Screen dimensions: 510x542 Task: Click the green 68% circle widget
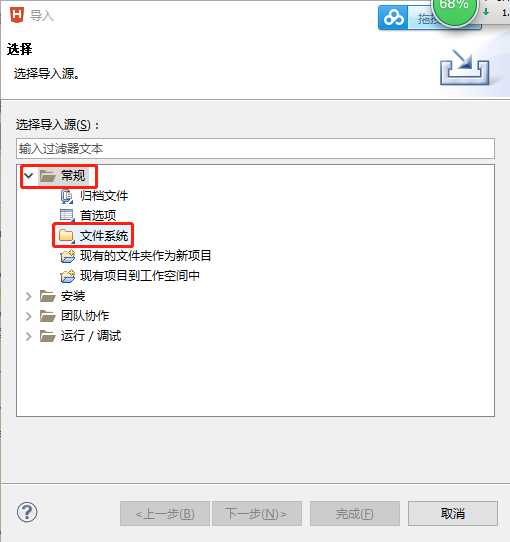coord(454,9)
